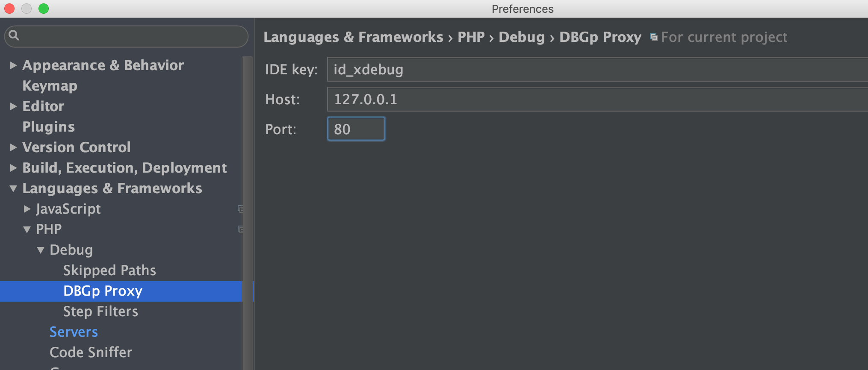Open Debug settings page
The width and height of the screenshot is (868, 370).
[71, 250]
